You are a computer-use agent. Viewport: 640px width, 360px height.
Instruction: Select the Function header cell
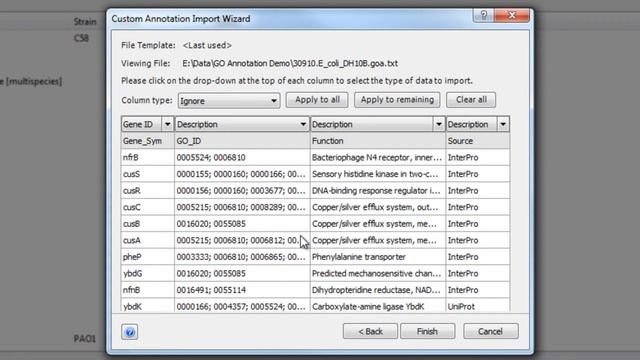[378, 141]
